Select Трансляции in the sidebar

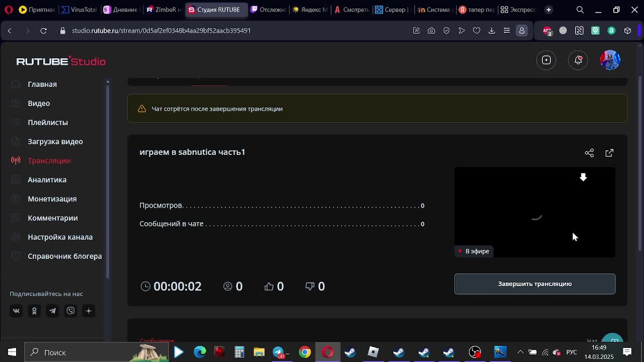(49, 160)
